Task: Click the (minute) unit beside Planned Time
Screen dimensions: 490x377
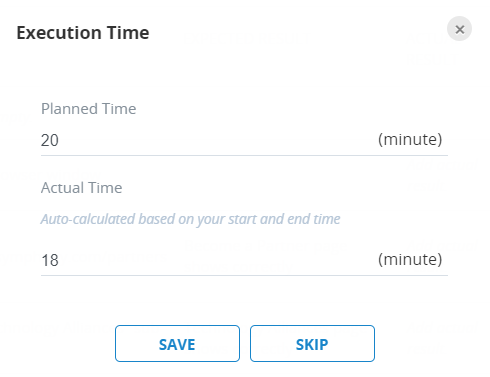Action: point(410,139)
